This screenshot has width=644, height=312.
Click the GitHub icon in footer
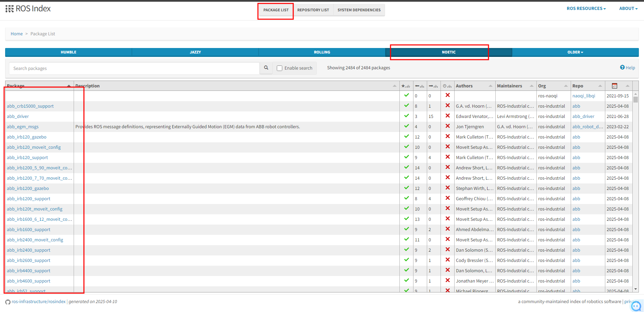pos(8,302)
